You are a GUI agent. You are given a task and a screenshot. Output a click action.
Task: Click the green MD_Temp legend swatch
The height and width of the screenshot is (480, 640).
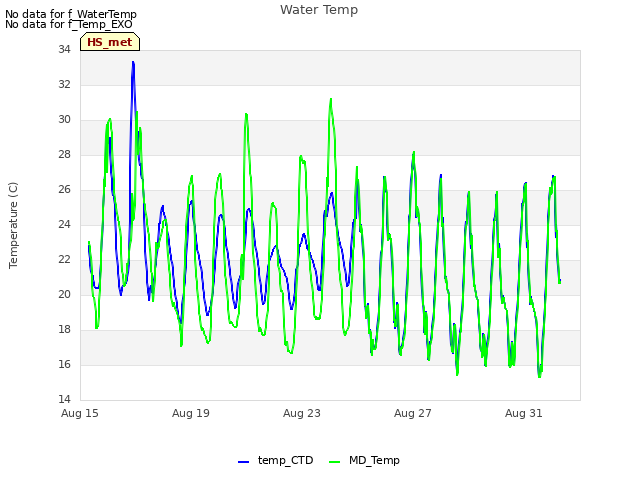[334, 462]
